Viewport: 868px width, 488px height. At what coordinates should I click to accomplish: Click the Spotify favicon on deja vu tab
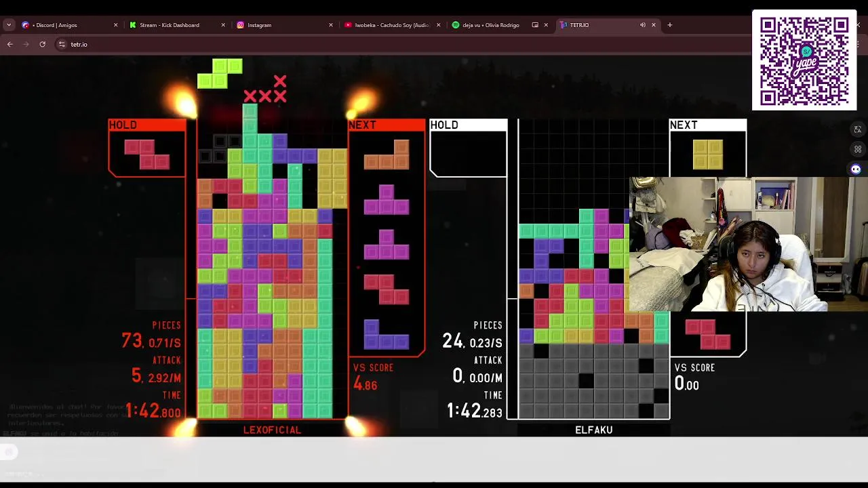pyautogui.click(x=456, y=25)
